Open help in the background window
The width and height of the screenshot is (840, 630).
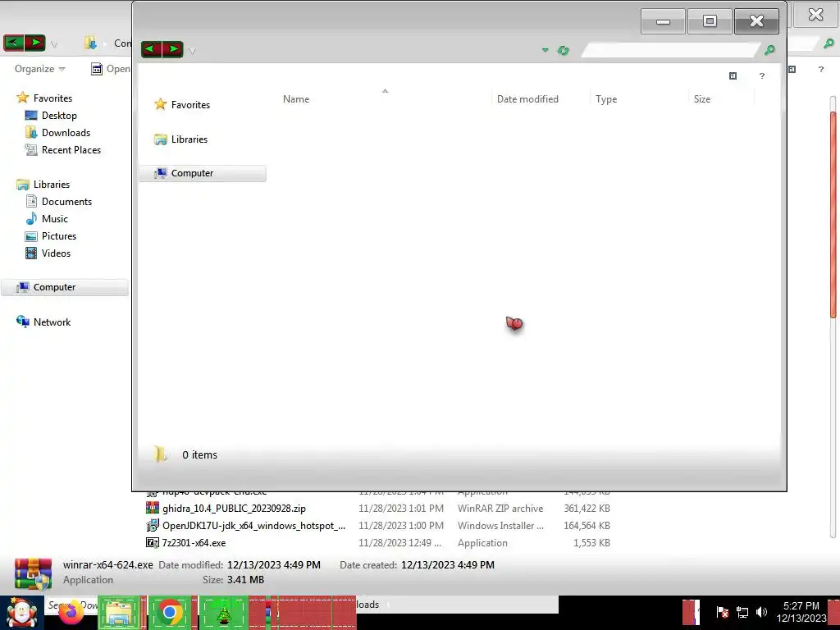[x=820, y=69]
